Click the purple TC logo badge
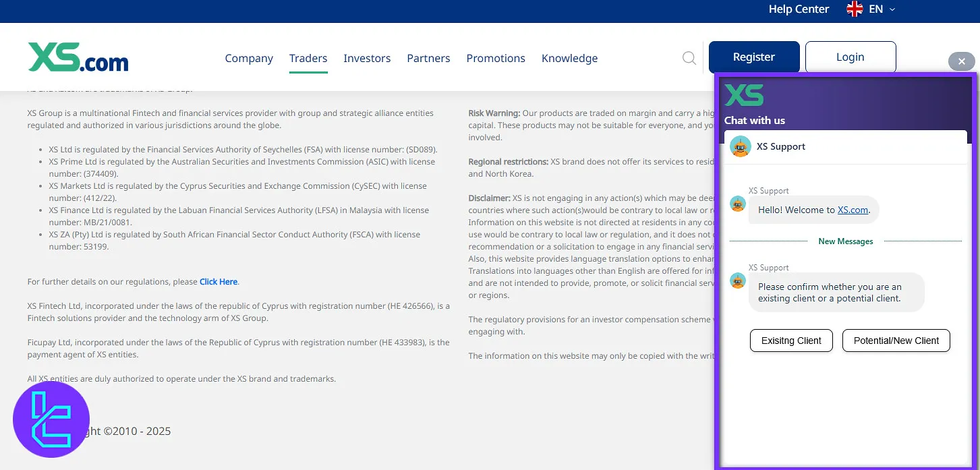Screen dimensions: 980x470 pyautogui.click(x=51, y=419)
